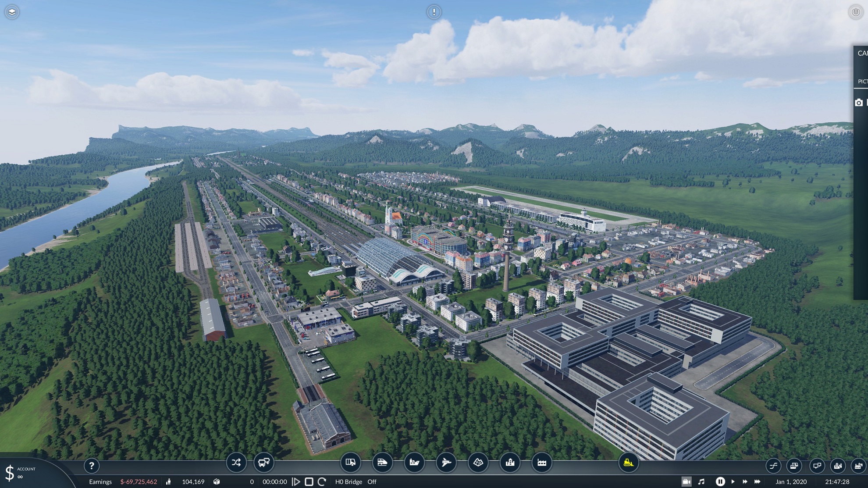Screen dimensions: 868x488
Task: Open air transport airplane menu
Action: (x=446, y=463)
